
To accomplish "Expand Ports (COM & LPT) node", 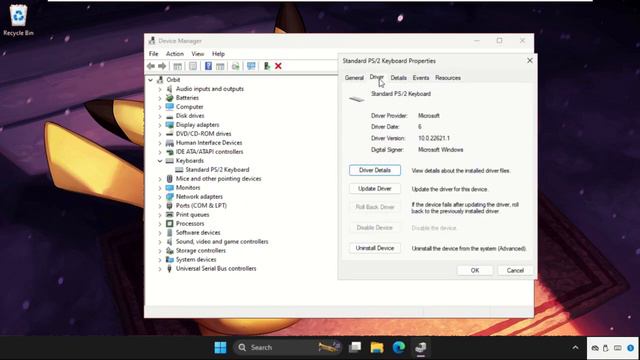I will tap(160, 206).
